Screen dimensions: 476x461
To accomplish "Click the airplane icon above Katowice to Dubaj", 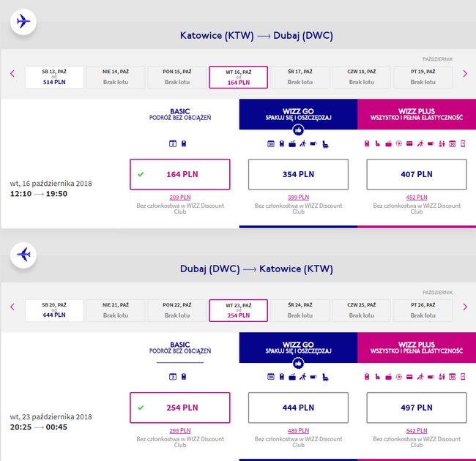I will click(x=23, y=22).
